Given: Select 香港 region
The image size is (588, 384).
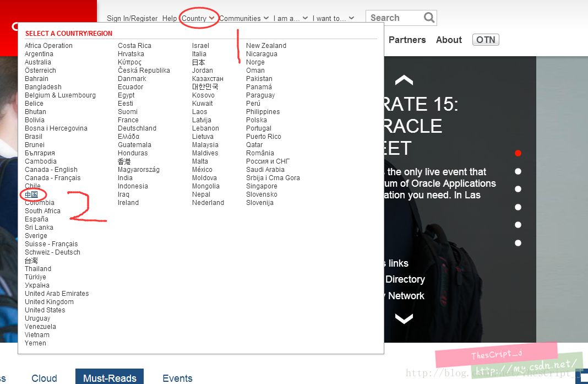Looking at the screenshot, I should pos(124,161).
